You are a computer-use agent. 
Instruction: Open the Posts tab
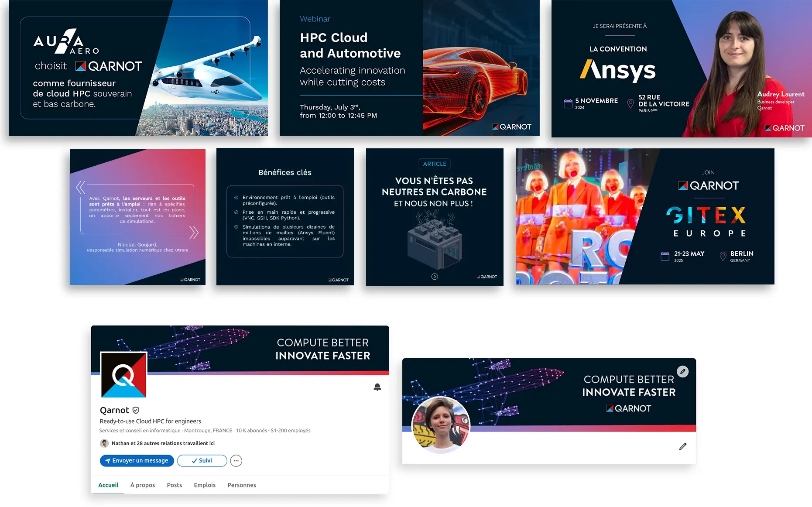tap(175, 485)
